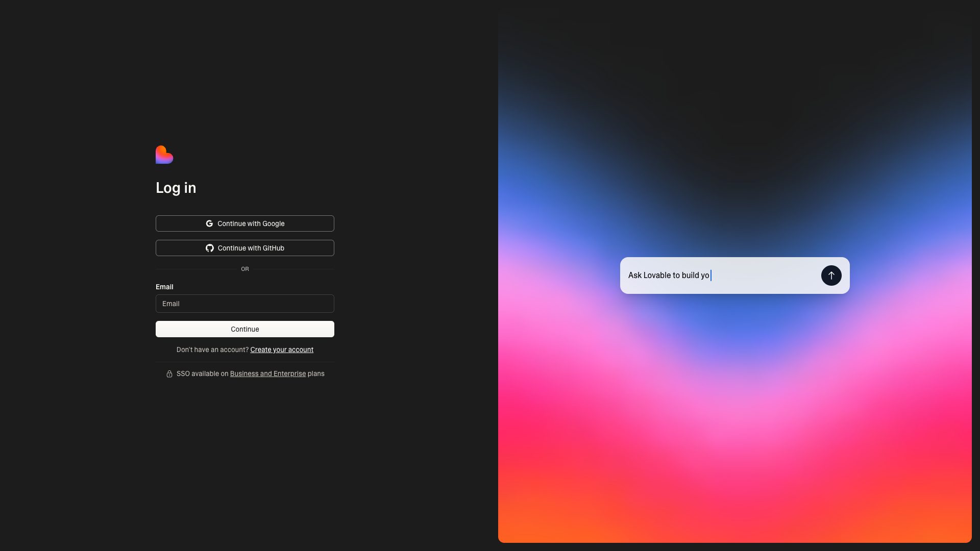The image size is (980, 551).
Task: Place cursor after Ask Lovable to build yo
Action: tap(711, 275)
